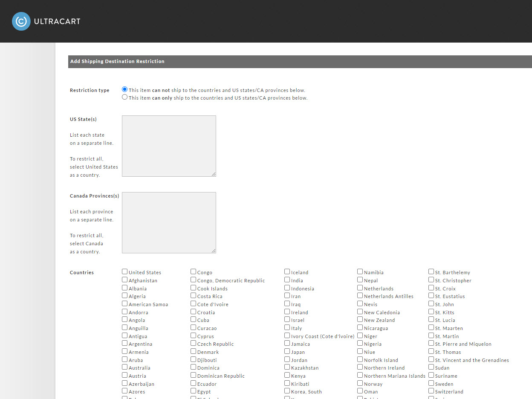Check the Northern Mariana Islands checkbox
Viewport: 532px width, 399px height.
360,375
